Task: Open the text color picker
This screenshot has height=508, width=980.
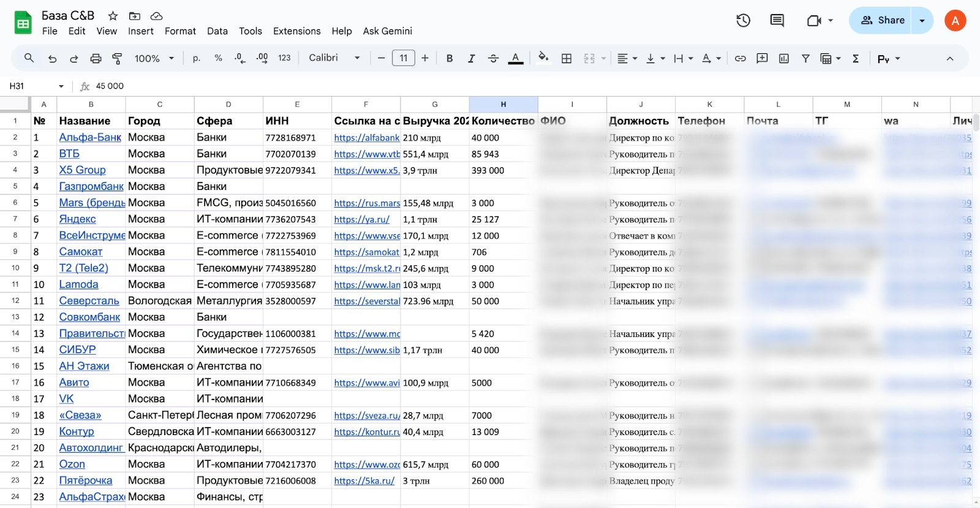Action: (x=516, y=58)
